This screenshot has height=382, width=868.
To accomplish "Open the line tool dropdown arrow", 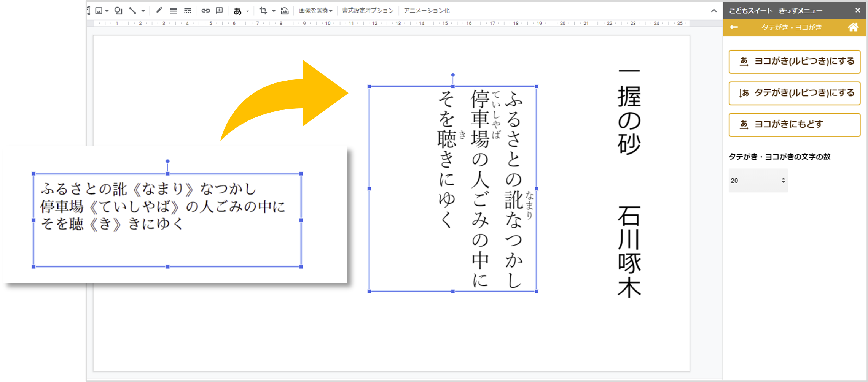I will click(x=143, y=11).
